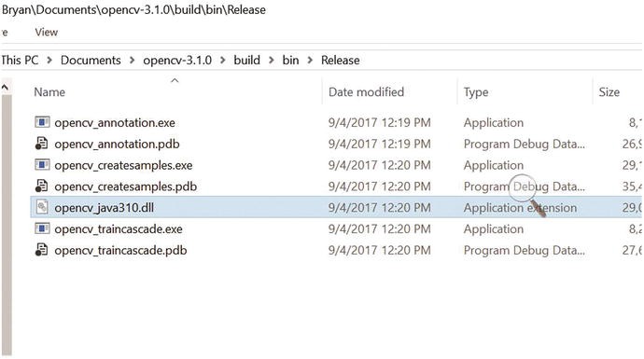Select the opencv_annotation.pdb file icon
The width and height of the screenshot is (644, 359).
pyautogui.click(x=41, y=144)
